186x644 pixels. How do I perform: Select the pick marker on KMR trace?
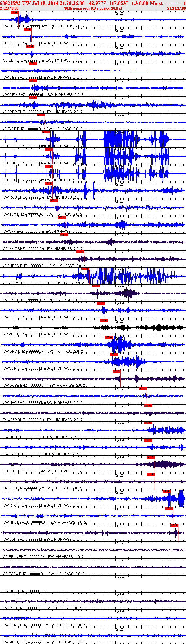point(104,320)
